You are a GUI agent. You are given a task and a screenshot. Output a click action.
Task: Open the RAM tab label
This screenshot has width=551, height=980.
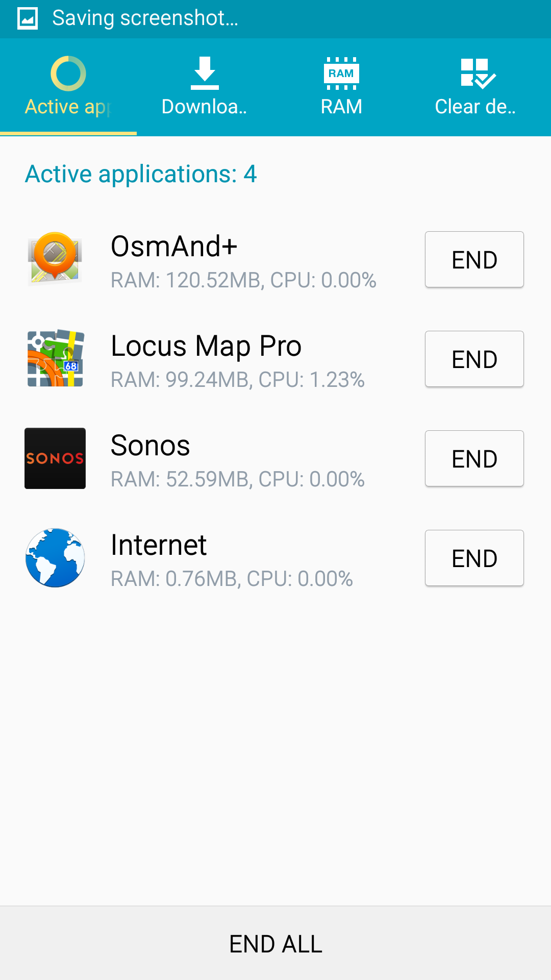(x=341, y=107)
